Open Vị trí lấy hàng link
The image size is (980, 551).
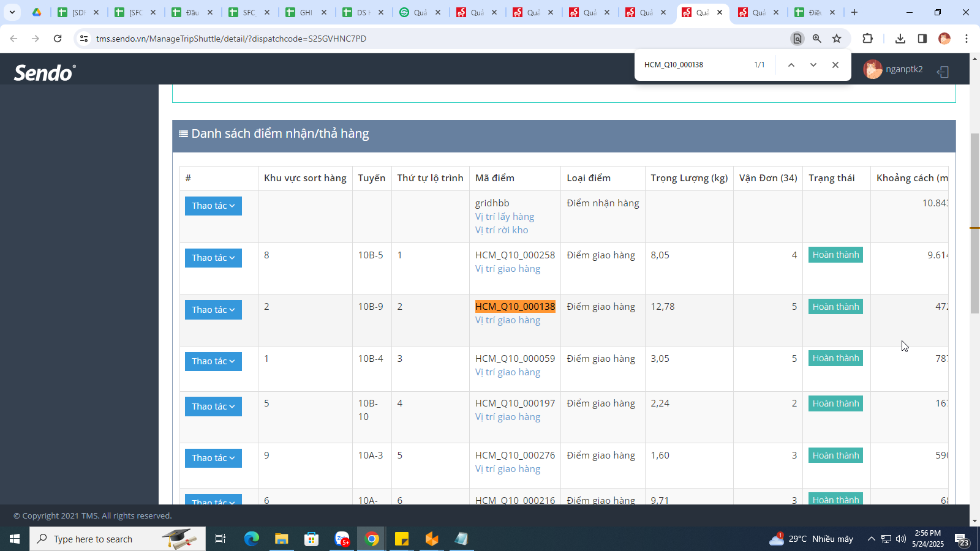505,217
